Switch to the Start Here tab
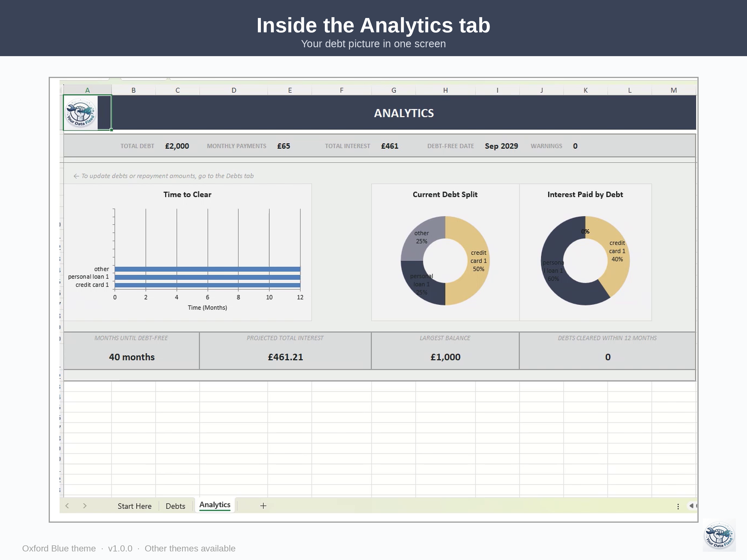Viewport: 747px width, 560px height. 134,506
